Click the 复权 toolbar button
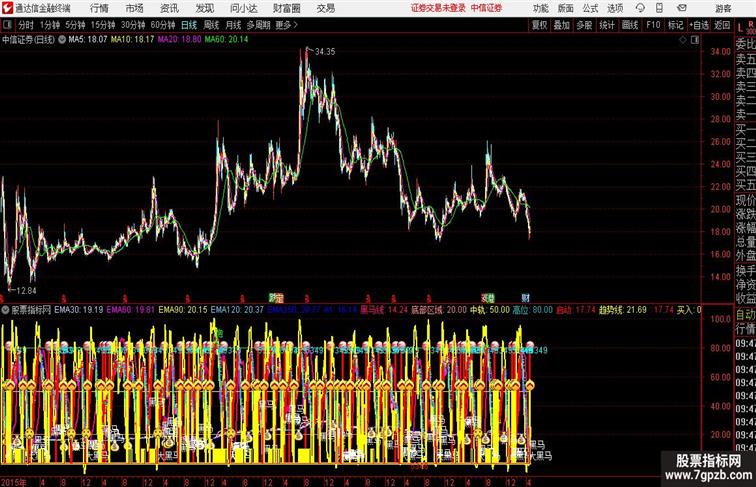The image size is (756, 487). coord(540,25)
